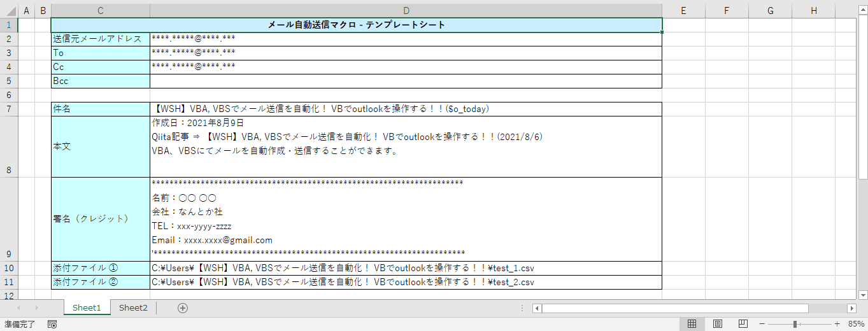868x331 pixels.
Task: Click the macro recording status icon
Action: pyautogui.click(x=52, y=324)
